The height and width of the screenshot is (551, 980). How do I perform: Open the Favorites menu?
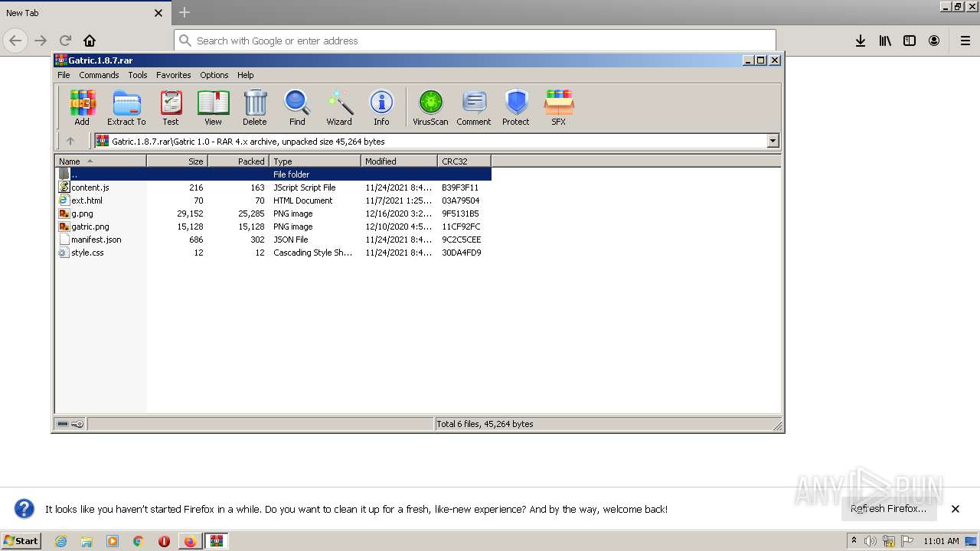coord(174,75)
